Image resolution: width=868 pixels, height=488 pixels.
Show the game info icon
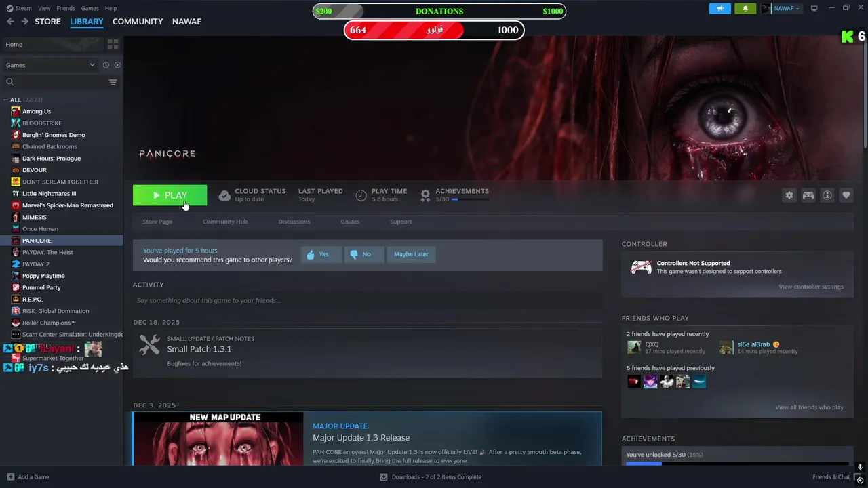827,195
